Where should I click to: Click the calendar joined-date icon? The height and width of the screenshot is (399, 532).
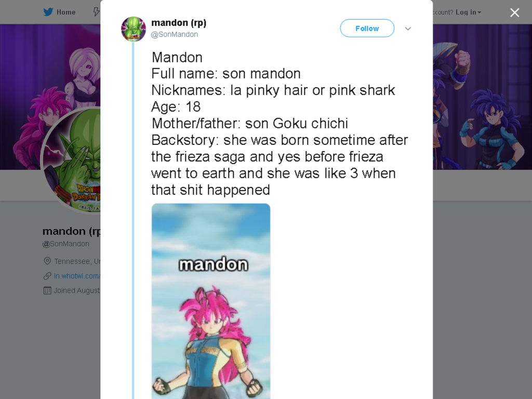[47, 290]
